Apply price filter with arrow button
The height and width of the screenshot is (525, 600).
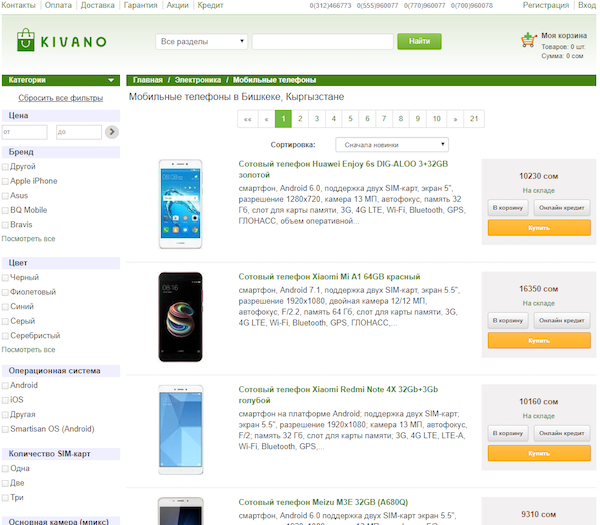point(112,132)
